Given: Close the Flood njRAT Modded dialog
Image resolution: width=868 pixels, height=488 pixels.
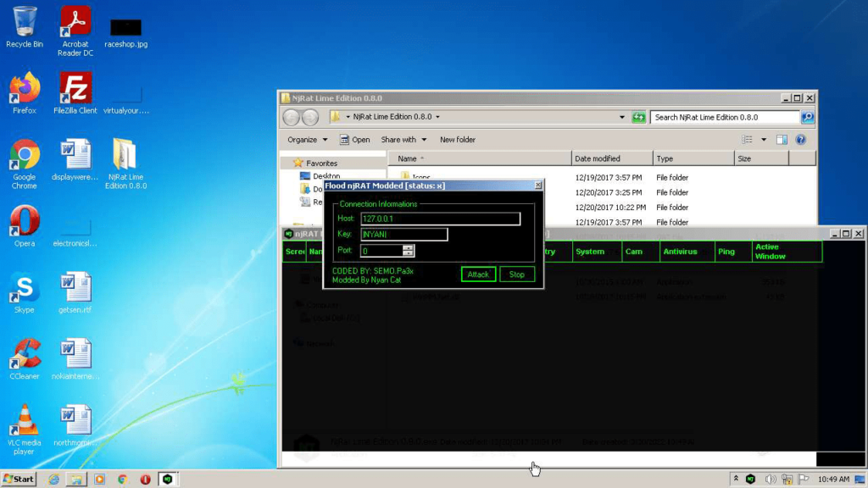Looking at the screenshot, I should click(538, 186).
